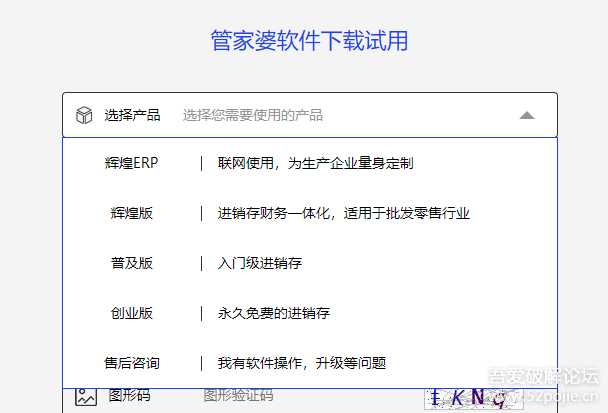608x413 pixels.
Task: Click the picture icon next to 图形码
Action: (x=85, y=397)
